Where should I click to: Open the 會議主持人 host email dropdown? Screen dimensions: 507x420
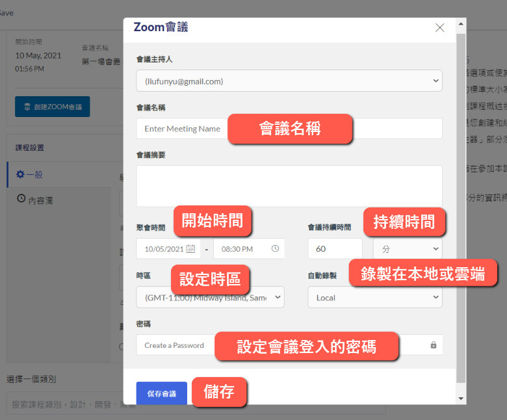(x=289, y=81)
